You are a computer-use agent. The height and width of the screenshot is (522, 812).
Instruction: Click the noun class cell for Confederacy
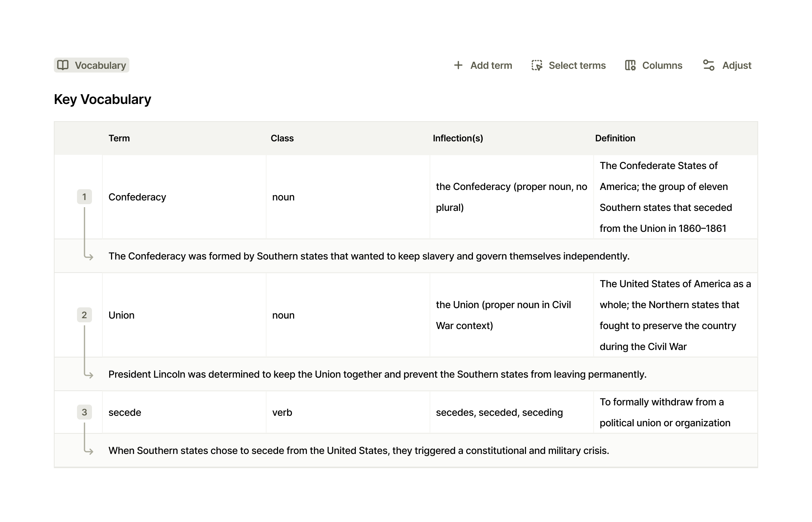348,197
